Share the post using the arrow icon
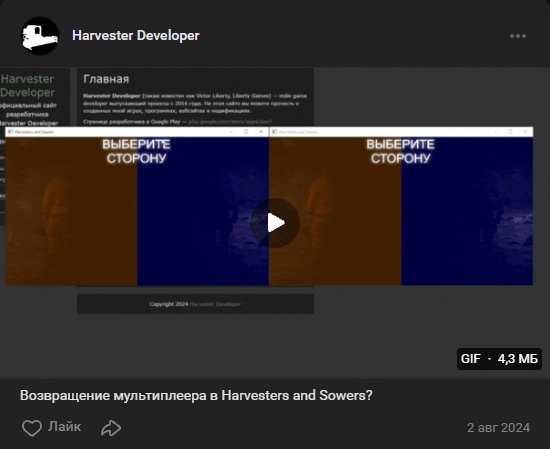 click(111, 428)
